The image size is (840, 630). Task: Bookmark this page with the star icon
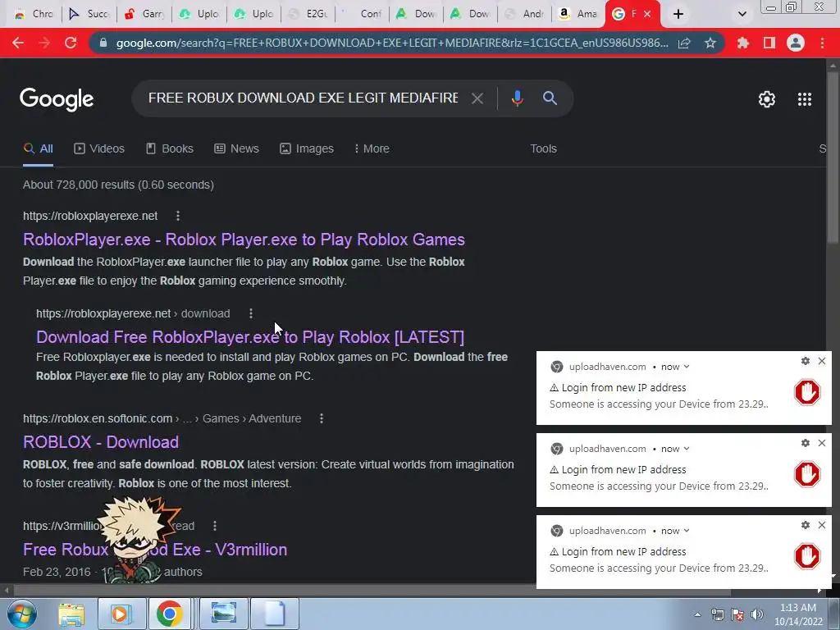click(x=710, y=43)
